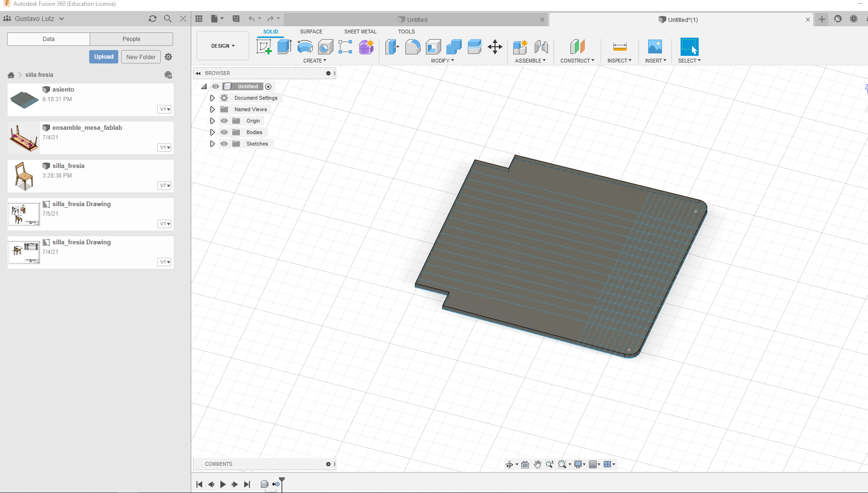Open the job status clock icon
This screenshot has width=868, height=493.
[x=854, y=19]
